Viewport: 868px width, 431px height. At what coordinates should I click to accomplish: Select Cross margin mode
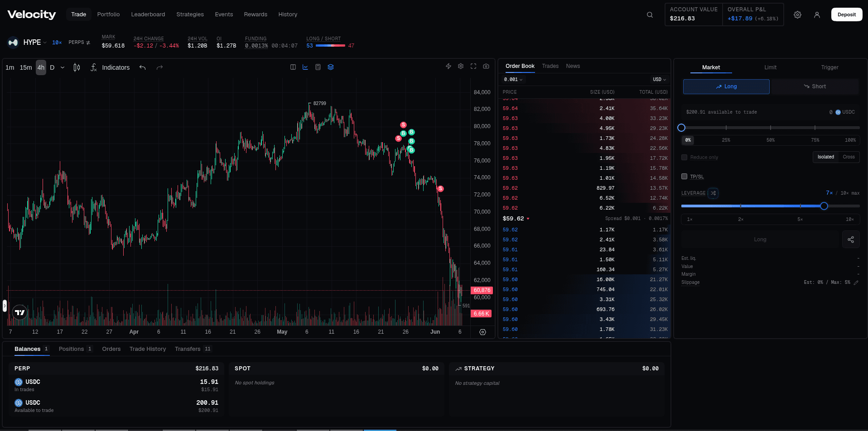849,157
